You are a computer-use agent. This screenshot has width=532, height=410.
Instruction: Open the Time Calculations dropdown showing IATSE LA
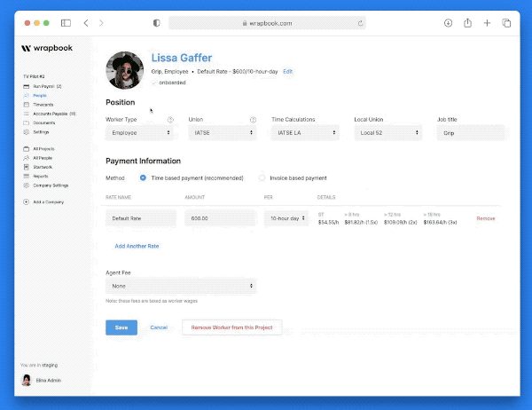[305, 133]
